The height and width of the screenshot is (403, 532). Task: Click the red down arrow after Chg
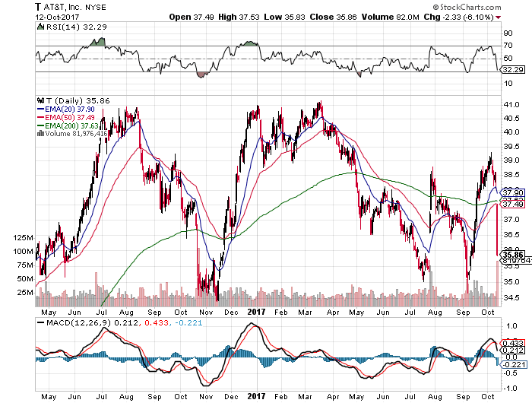pyautogui.click(x=498, y=17)
